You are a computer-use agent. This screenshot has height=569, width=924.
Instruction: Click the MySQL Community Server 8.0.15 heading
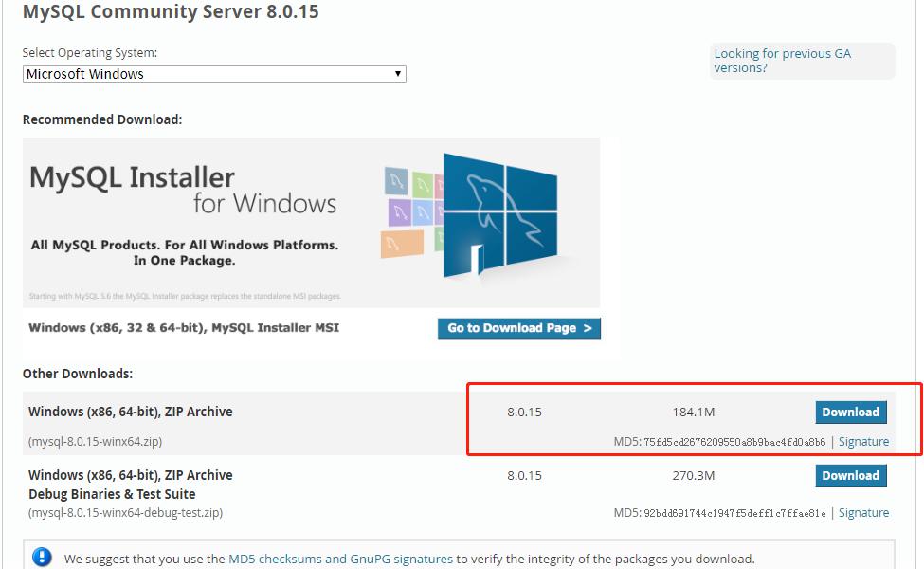click(x=171, y=11)
